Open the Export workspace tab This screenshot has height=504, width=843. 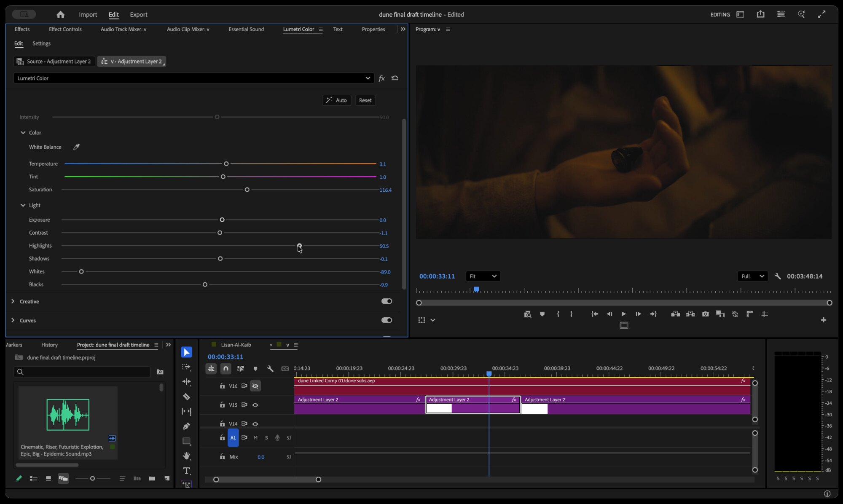pos(138,15)
